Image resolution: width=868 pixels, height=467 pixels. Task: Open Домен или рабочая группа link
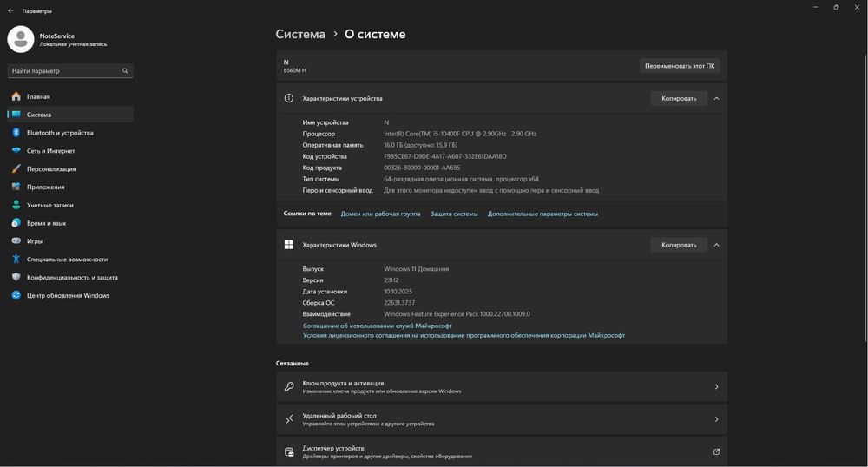[380, 214]
